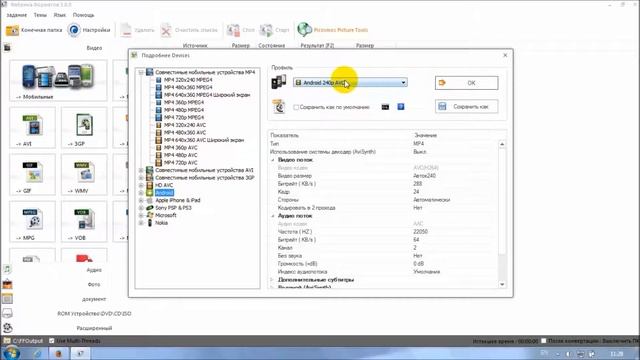Select MP4 720p AVC preset
Image resolution: width=640 pixels, height=360 pixels.
point(180,162)
